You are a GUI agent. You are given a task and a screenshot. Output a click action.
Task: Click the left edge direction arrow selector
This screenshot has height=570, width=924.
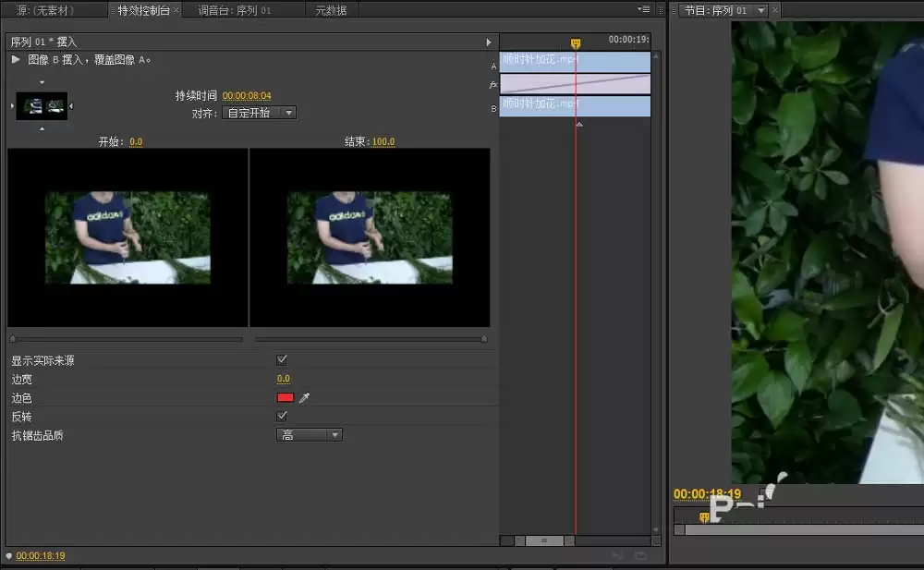12,106
